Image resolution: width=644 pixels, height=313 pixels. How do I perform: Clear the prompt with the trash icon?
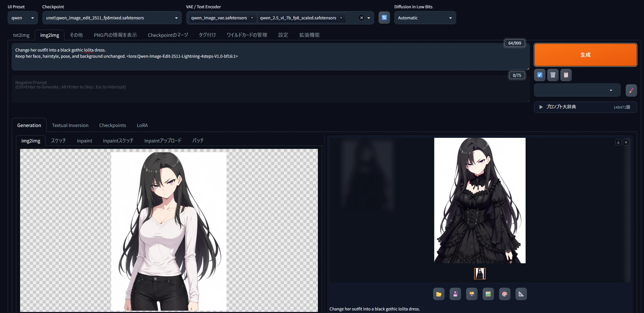[x=553, y=75]
